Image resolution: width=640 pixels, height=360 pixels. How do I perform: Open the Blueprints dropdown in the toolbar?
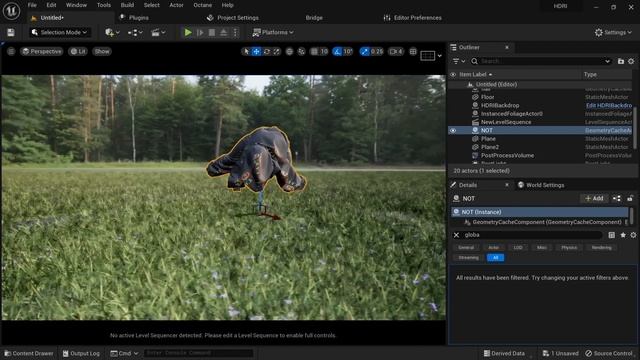(x=135, y=32)
